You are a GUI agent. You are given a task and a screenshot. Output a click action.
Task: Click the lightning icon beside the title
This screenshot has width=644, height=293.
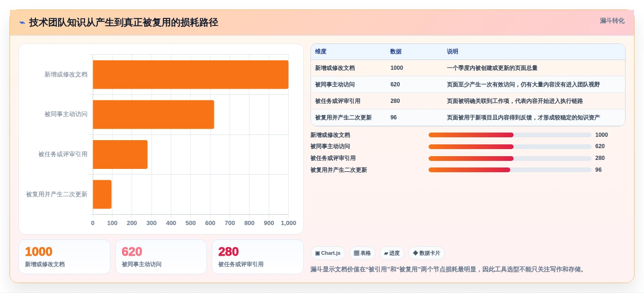[x=22, y=23]
